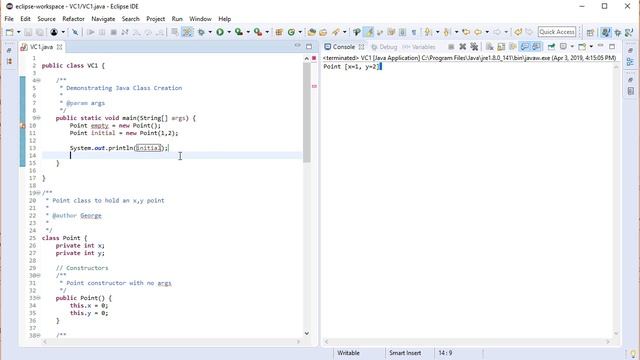Image resolution: width=640 pixels, height=360 pixels.
Task: Collapse the Javadoc comment at line 4
Action: (x=38, y=80)
